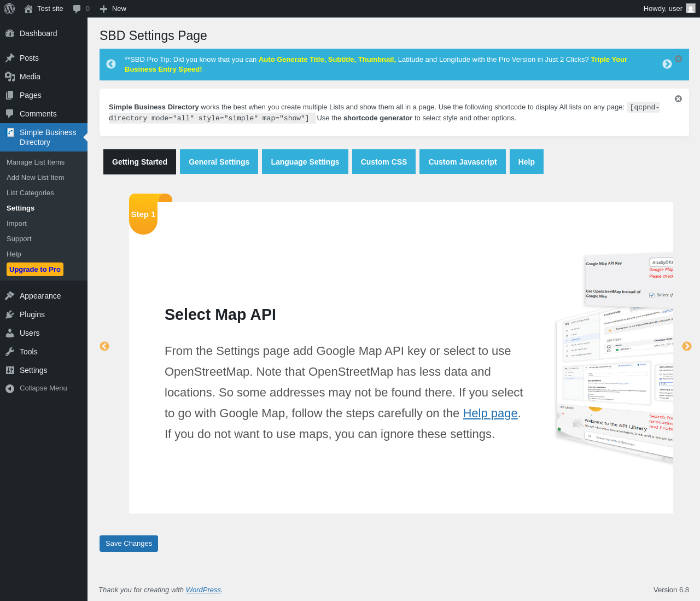Dismiss the shortcode info notice
The height and width of the screenshot is (601, 700).
[x=678, y=99]
